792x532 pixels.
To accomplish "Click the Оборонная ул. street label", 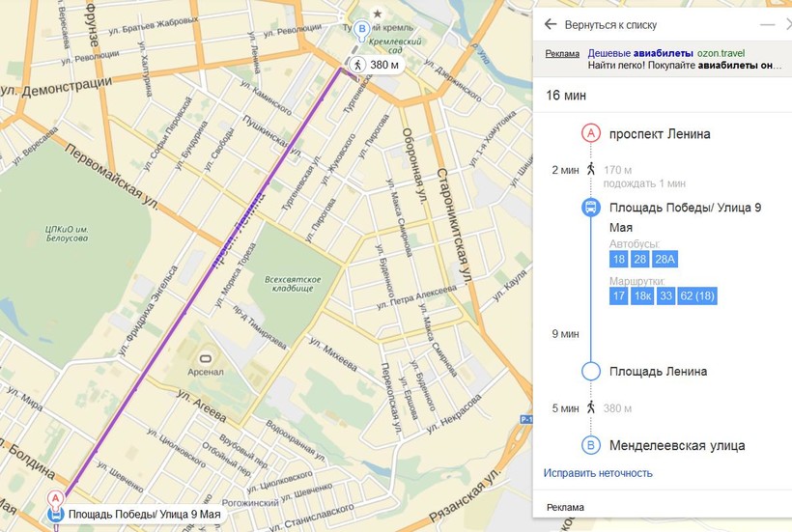I will pos(413,166).
